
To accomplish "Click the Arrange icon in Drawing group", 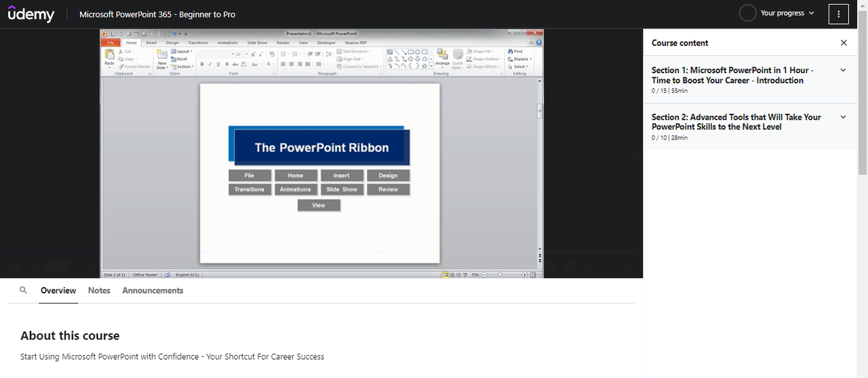I will click(x=442, y=58).
